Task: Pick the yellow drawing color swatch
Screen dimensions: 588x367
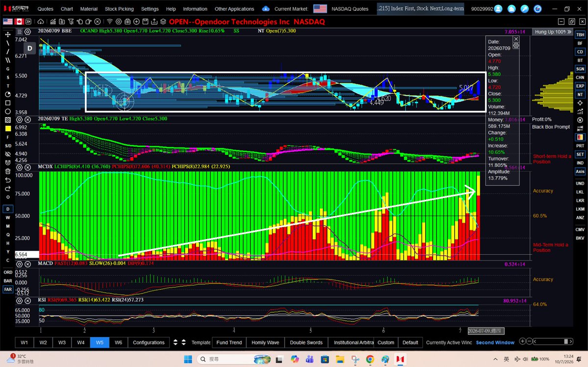Action: click(8, 128)
